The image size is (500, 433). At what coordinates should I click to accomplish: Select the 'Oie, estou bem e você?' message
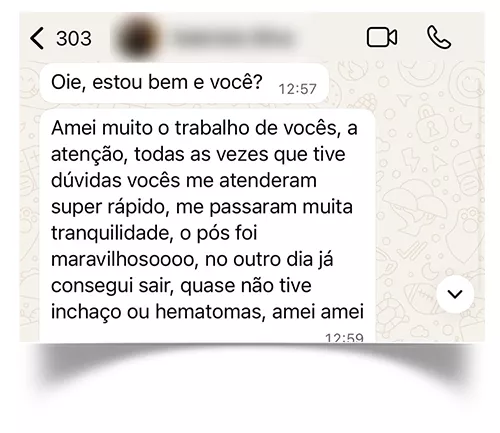(184, 83)
